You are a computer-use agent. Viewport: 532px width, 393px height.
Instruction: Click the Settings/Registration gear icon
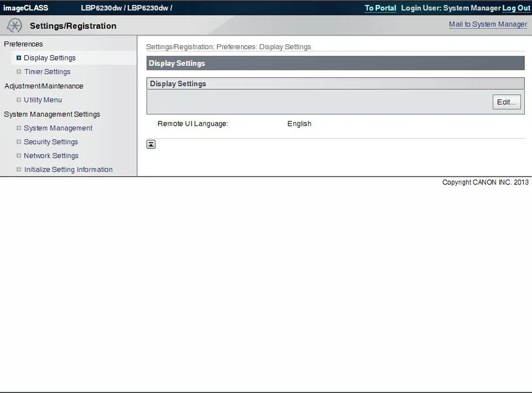14,25
